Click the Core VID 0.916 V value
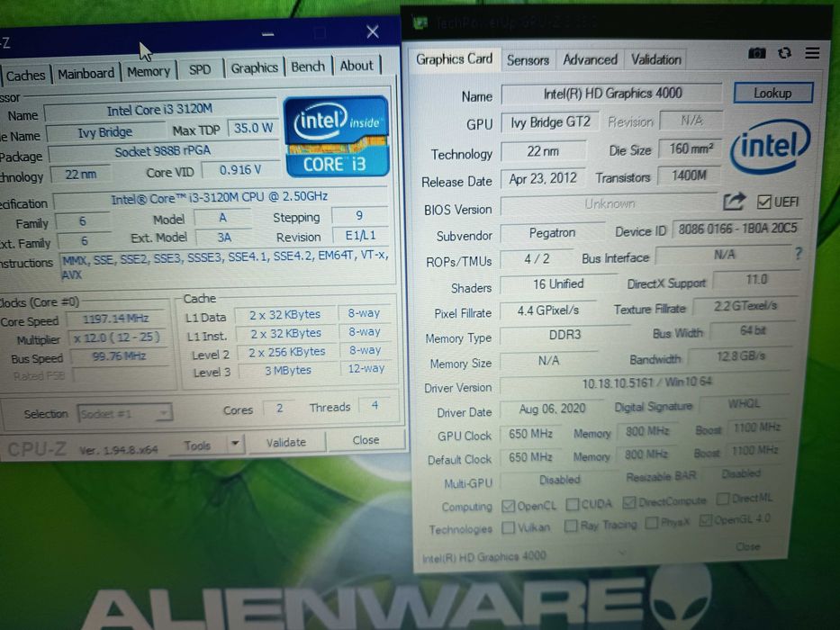Screen dimensions: 840x630 pos(240,170)
